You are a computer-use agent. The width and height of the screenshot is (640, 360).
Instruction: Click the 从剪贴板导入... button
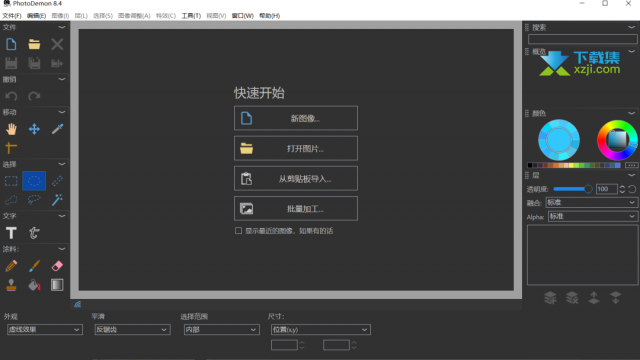pos(296,179)
